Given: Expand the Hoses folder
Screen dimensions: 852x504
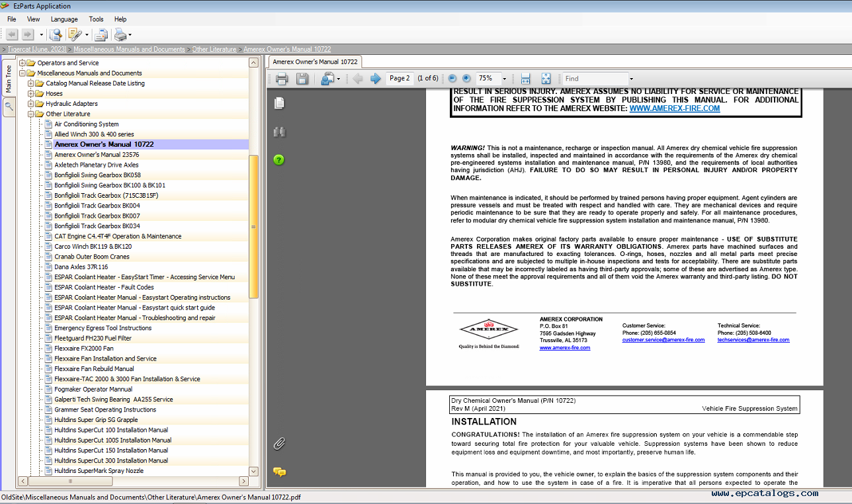Looking at the screenshot, I should tap(30, 94).
